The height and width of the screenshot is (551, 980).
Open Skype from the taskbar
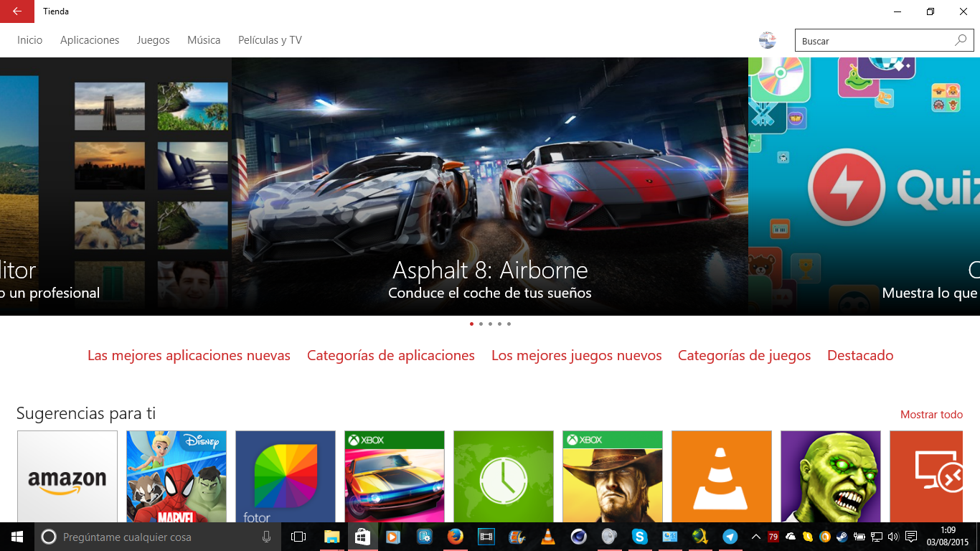(x=640, y=537)
